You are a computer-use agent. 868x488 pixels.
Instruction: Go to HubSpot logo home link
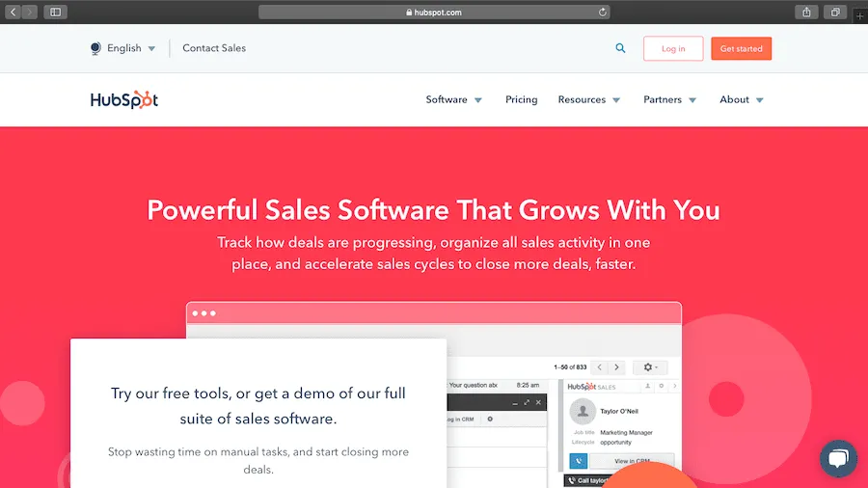[x=124, y=99]
